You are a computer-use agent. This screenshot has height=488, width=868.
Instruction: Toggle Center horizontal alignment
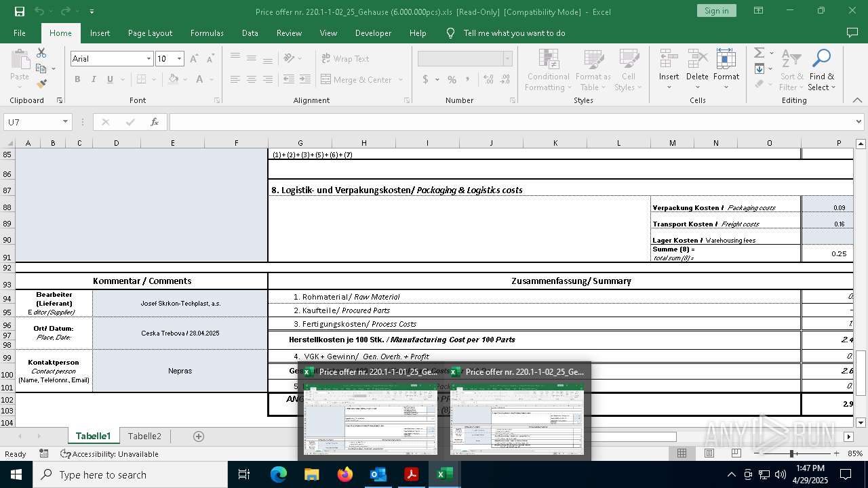pyautogui.click(x=251, y=79)
